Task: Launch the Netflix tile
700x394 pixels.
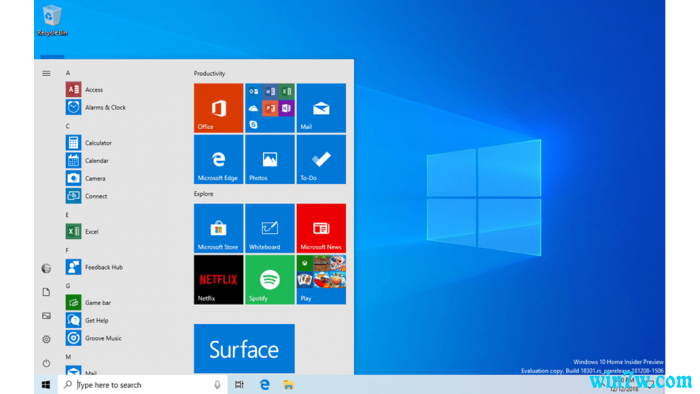Action: coord(218,280)
